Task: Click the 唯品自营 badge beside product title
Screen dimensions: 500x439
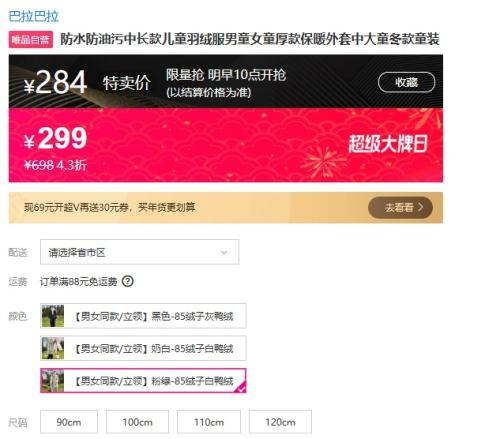Action: pyautogui.click(x=31, y=40)
